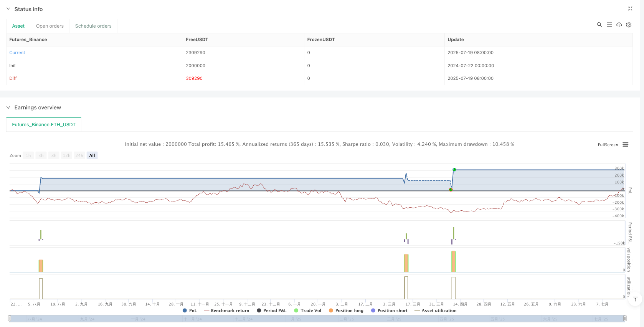Open table settings with the gear icon
The height and width of the screenshot is (327, 644).
point(629,25)
